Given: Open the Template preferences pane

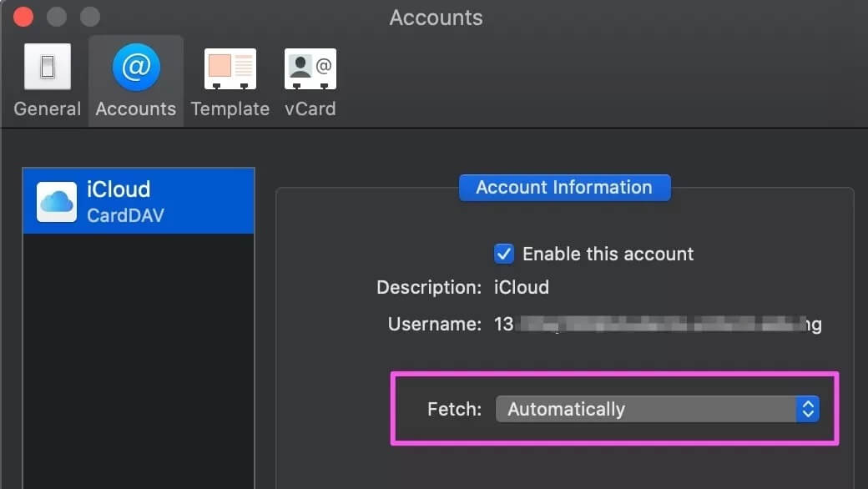Looking at the screenshot, I should click(x=230, y=81).
